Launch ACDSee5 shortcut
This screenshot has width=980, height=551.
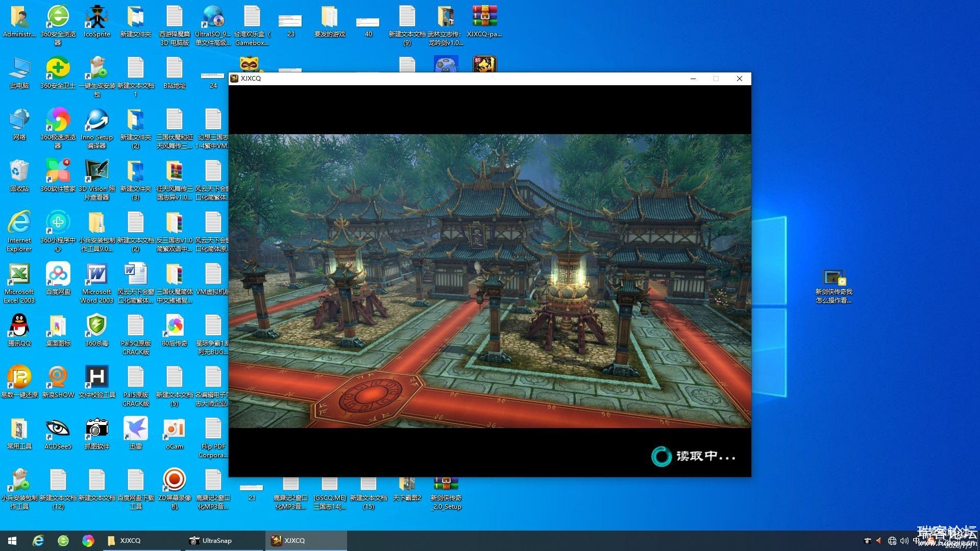pyautogui.click(x=58, y=434)
